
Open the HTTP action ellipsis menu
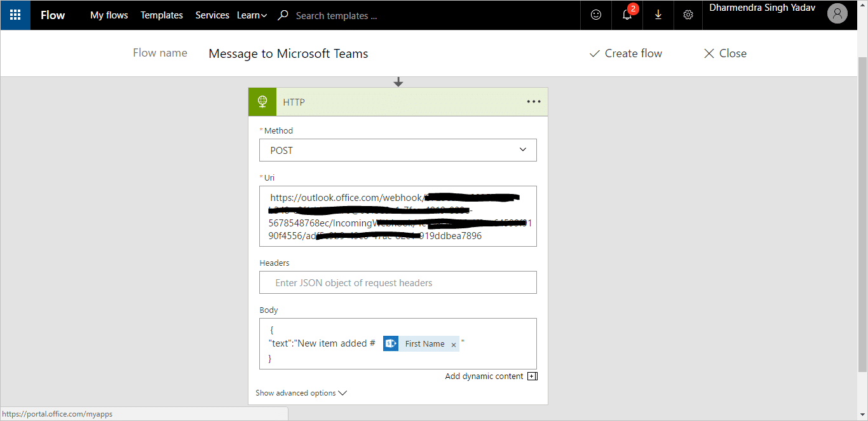(x=534, y=102)
